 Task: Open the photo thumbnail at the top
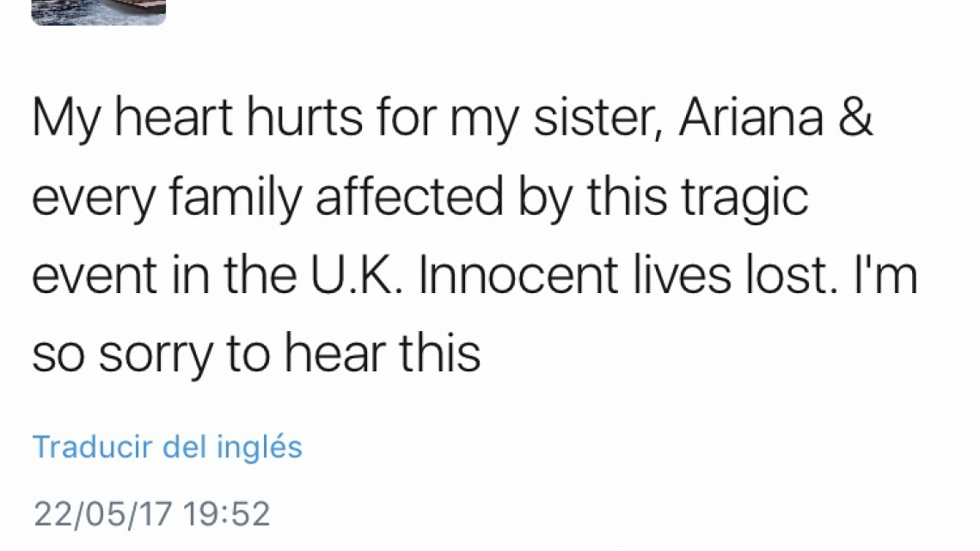tap(97, 13)
